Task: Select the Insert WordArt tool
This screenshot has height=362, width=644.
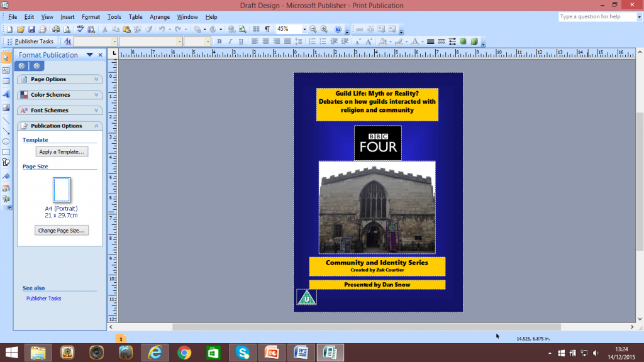Action: coord(6,94)
